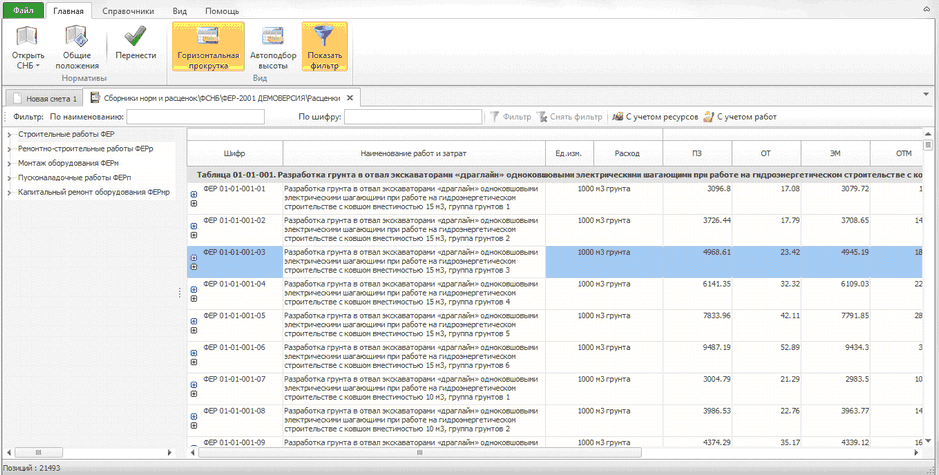This screenshot has width=939, height=475.
Task: Switch to the Справочники ribbon tab
Action: 128,11
